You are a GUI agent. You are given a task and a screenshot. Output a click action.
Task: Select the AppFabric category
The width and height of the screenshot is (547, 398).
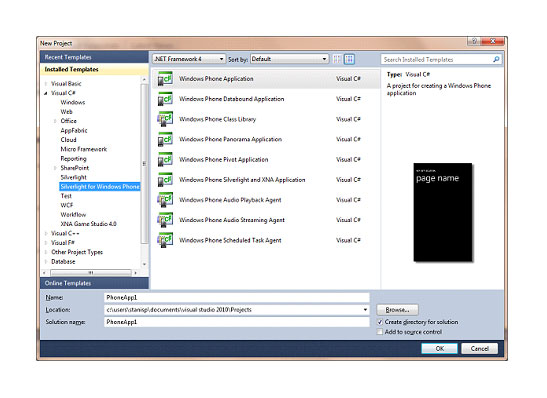pyautogui.click(x=74, y=130)
